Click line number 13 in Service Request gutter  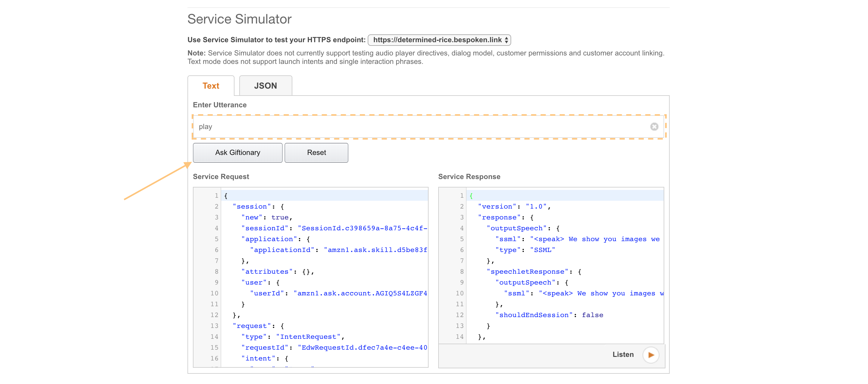(x=214, y=326)
